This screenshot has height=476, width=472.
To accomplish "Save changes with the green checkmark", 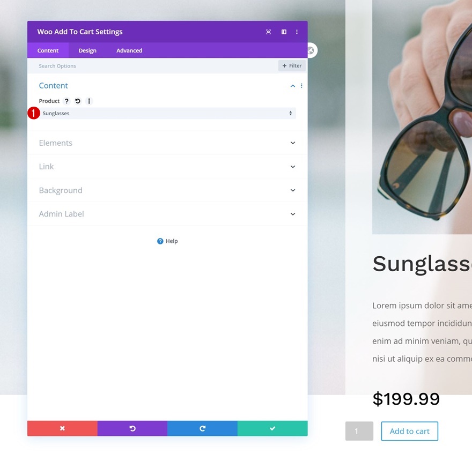I will tap(272, 428).
